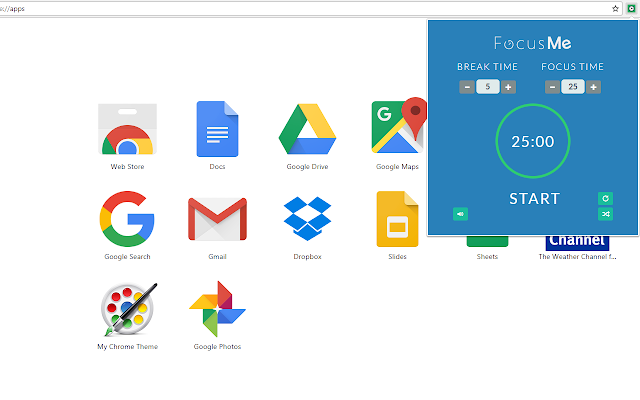
Task: Reset the FocusMe timer
Action: [605, 198]
